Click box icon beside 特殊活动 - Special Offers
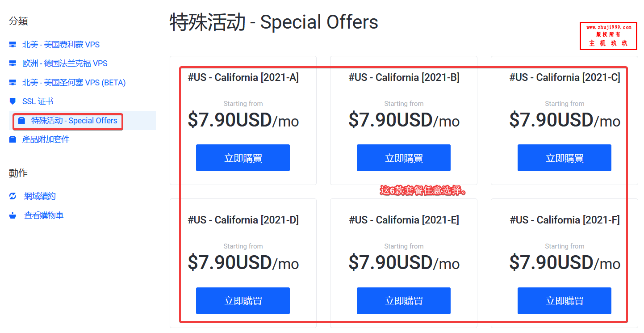This screenshot has width=644, height=333. pos(21,121)
